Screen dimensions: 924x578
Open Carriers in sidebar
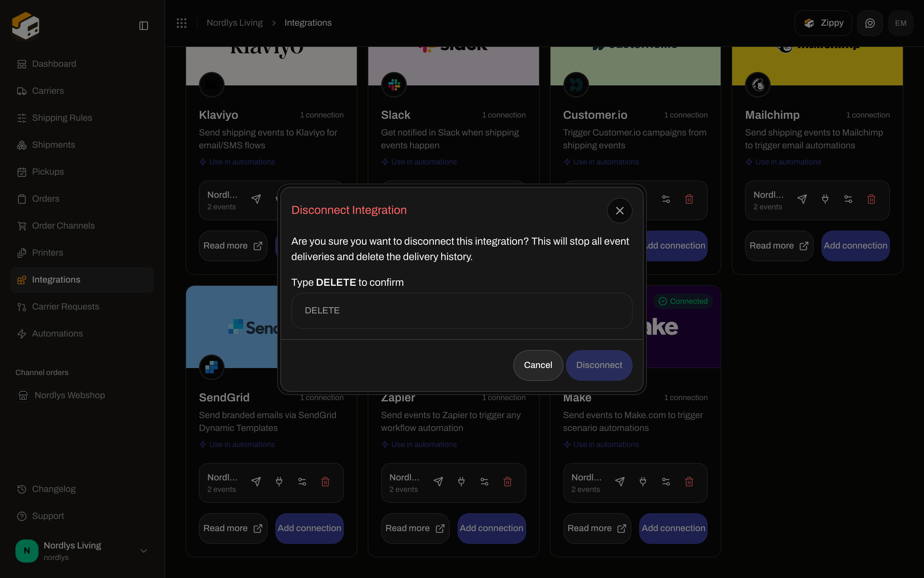click(82, 91)
